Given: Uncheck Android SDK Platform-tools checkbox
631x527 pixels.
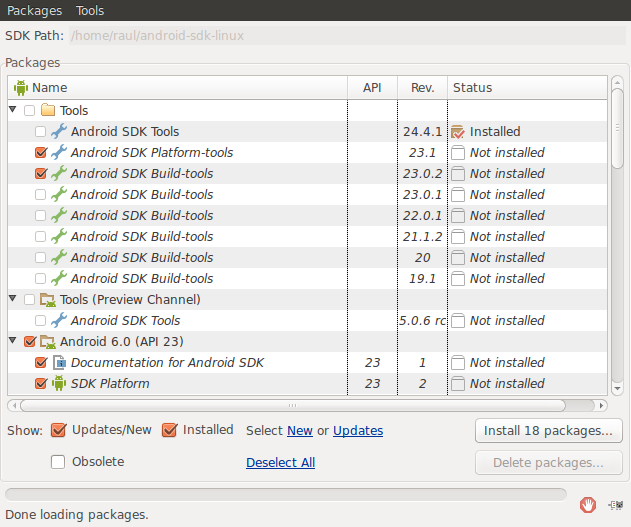Looking at the screenshot, I should point(41,152).
